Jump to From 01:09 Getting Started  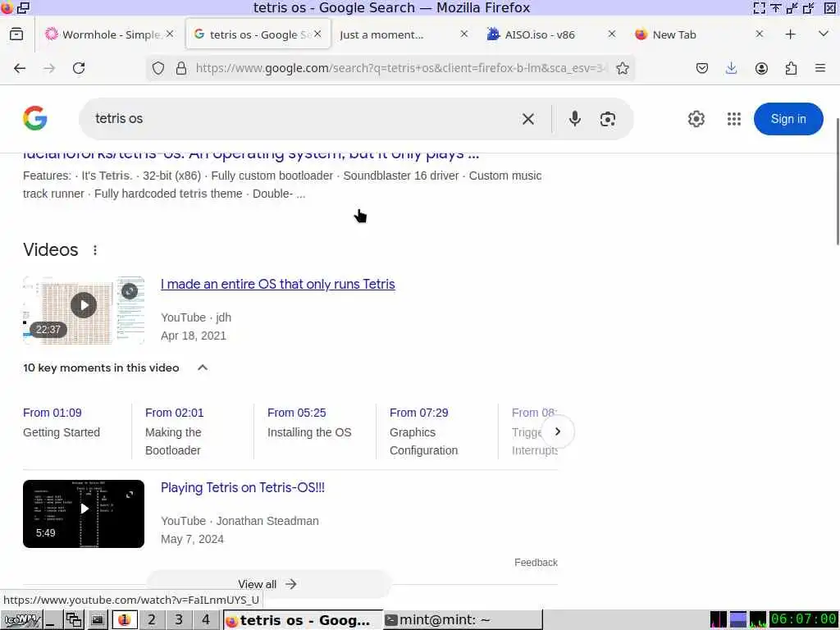62,422
